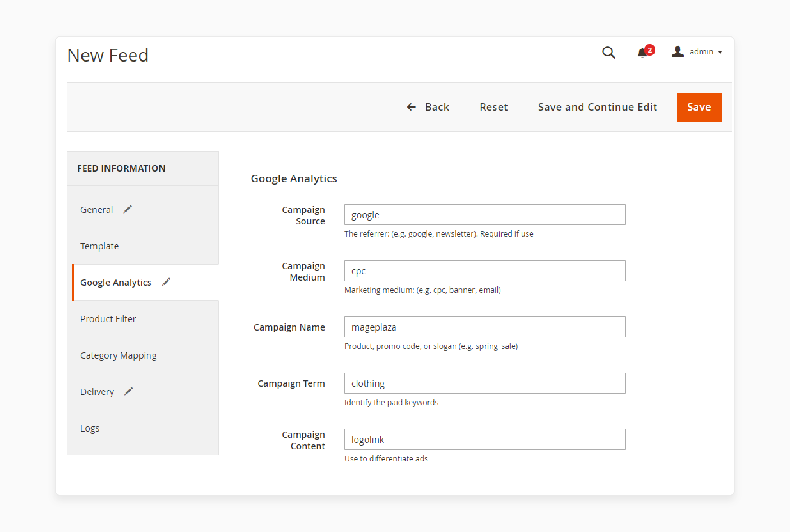Click the New Feed page title

click(108, 55)
